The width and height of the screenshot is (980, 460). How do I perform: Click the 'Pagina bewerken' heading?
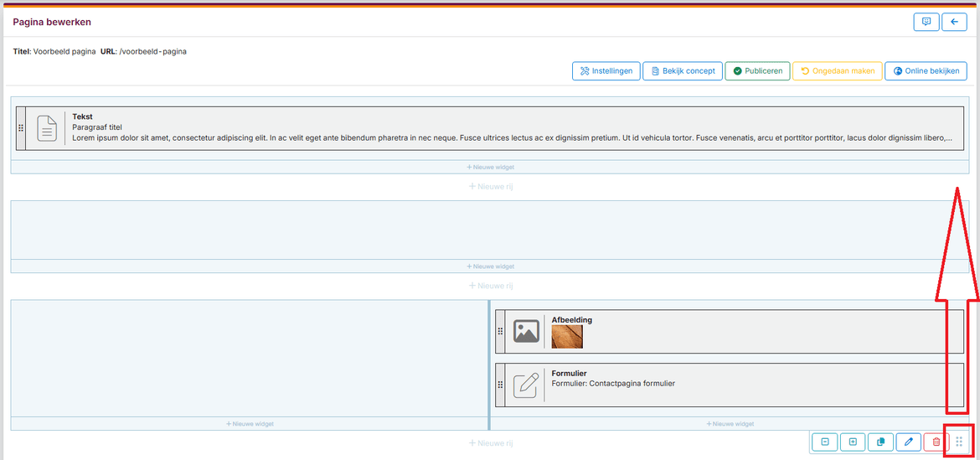[x=52, y=22]
